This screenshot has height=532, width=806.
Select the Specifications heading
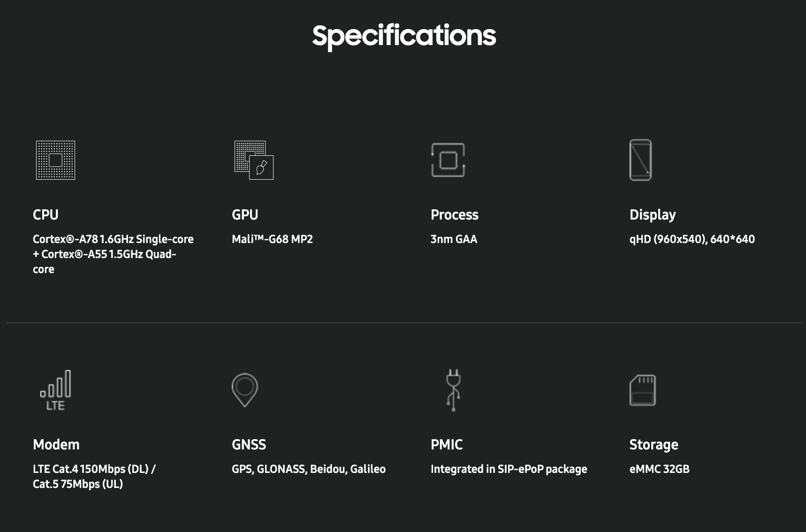coord(404,36)
